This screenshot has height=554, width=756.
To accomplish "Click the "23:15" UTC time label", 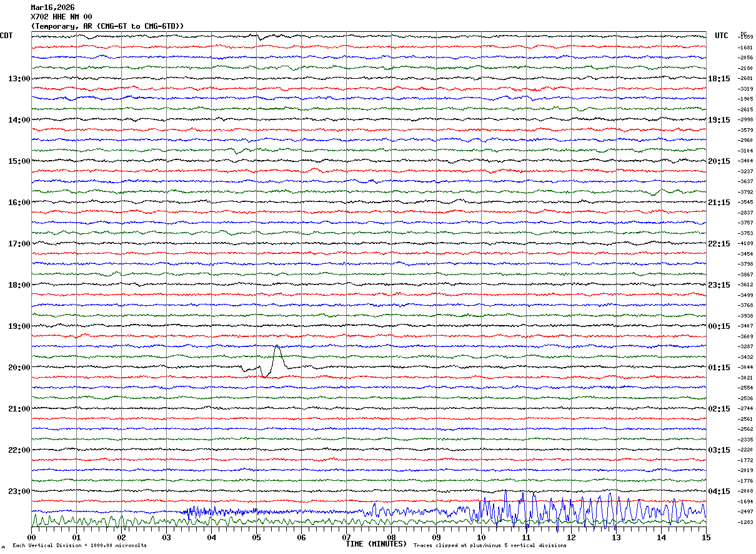I will [x=719, y=285].
